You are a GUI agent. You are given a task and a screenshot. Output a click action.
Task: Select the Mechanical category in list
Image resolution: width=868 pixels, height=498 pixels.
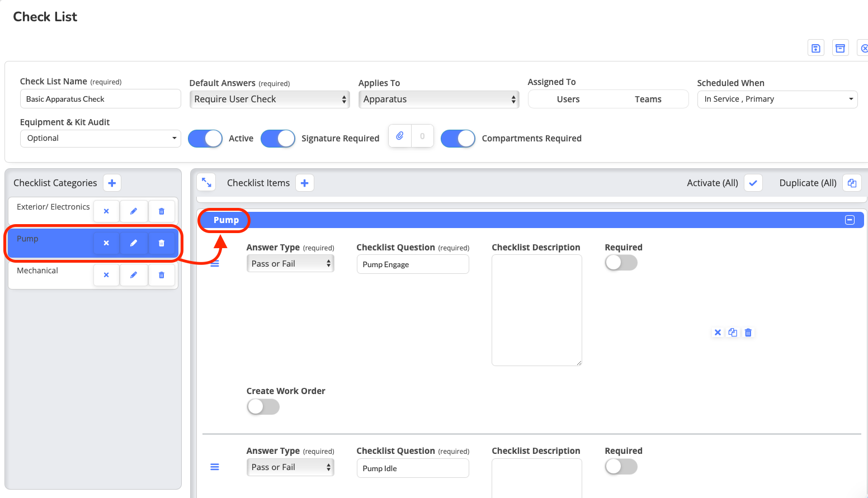coord(37,271)
